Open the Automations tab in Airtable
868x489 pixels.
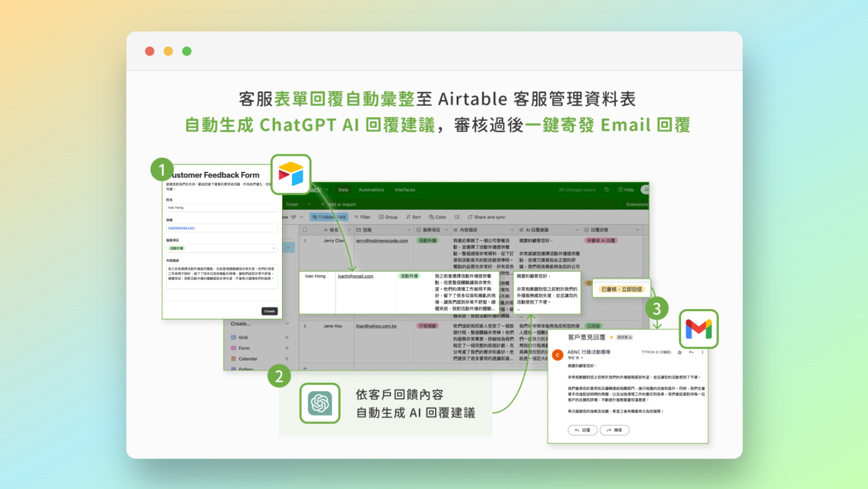[371, 190]
